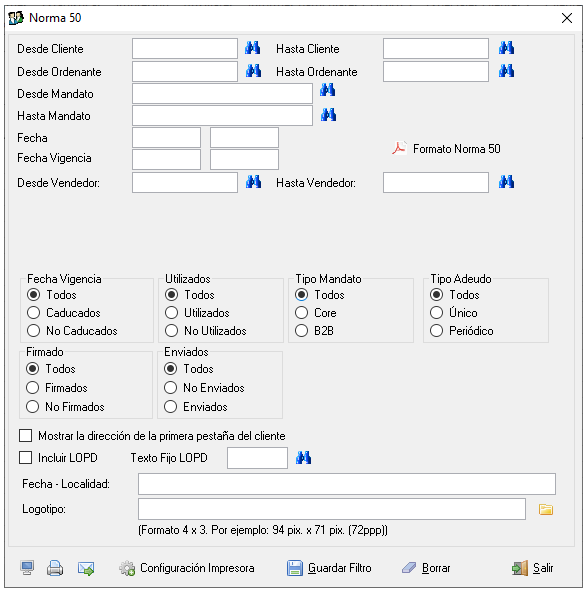This screenshot has width=588, height=592.
Task: Click the Guardar Filtro button
Action: click(329, 568)
